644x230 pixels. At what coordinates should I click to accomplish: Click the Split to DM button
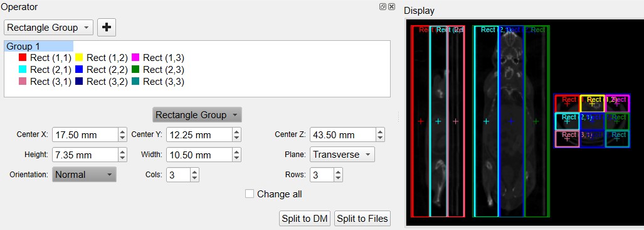[x=304, y=219]
